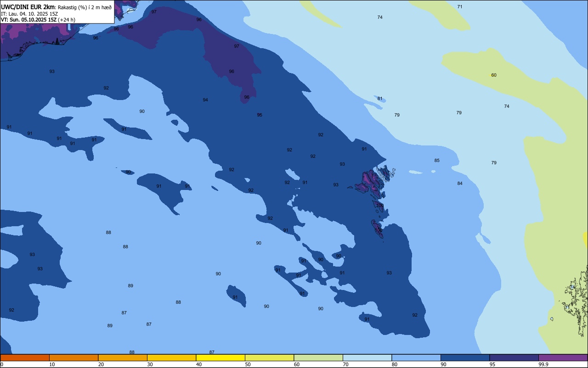Select the light blue 80–90 legend swatch
The image size is (588, 368).
click(x=416, y=357)
